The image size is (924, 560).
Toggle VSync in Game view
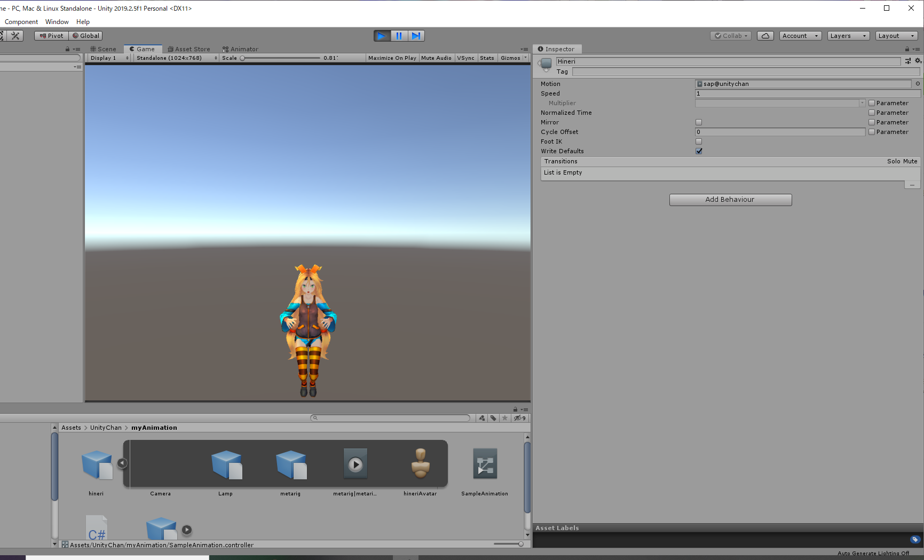[x=465, y=58]
